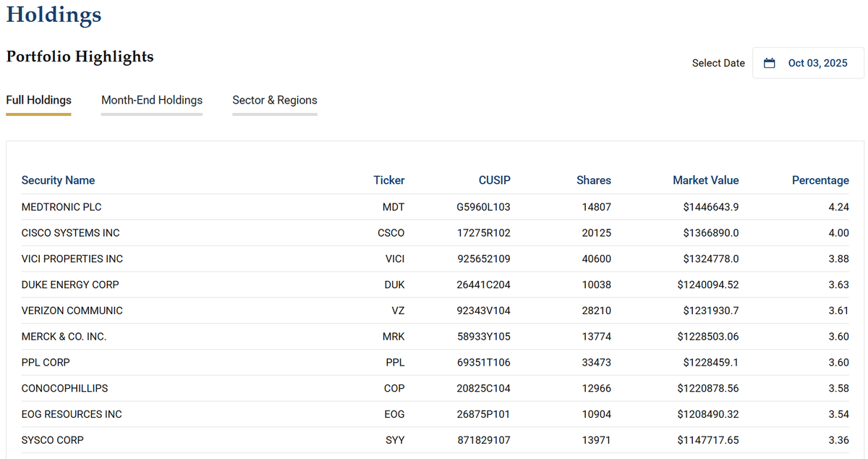Click the SYSCO CORP holding name
868x459 pixels.
pos(53,440)
